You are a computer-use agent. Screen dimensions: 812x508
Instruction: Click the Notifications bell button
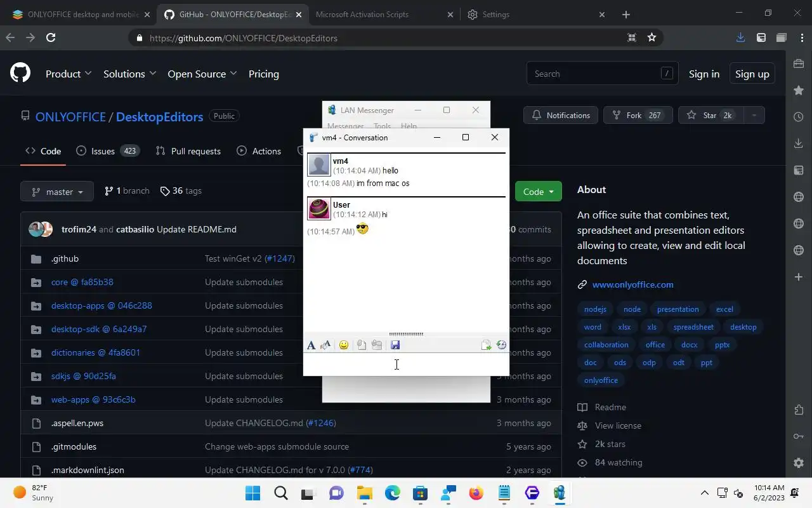tap(561, 115)
